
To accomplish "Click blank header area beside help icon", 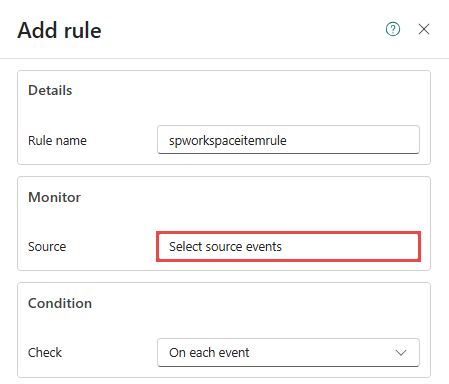I will coord(243,29).
